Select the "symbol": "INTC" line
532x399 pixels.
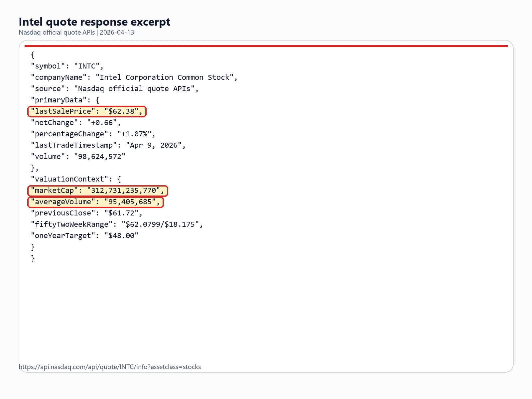pos(67,66)
